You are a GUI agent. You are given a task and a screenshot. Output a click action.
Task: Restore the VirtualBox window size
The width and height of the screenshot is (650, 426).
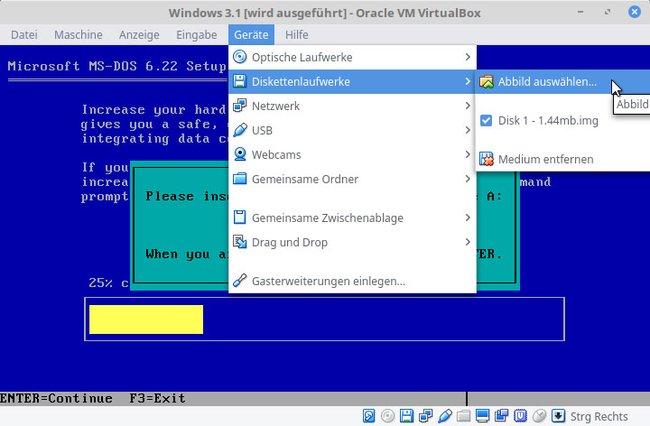[607, 12]
